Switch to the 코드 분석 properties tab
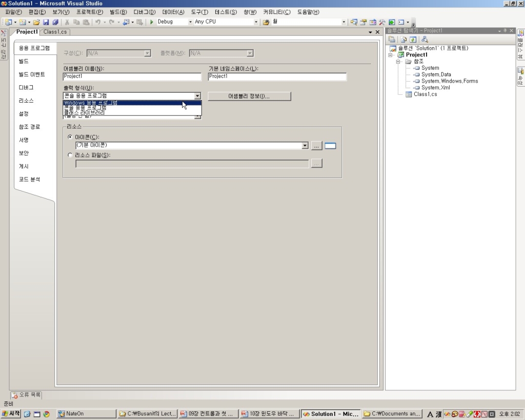The height and width of the screenshot is (420, 525). coord(29,179)
